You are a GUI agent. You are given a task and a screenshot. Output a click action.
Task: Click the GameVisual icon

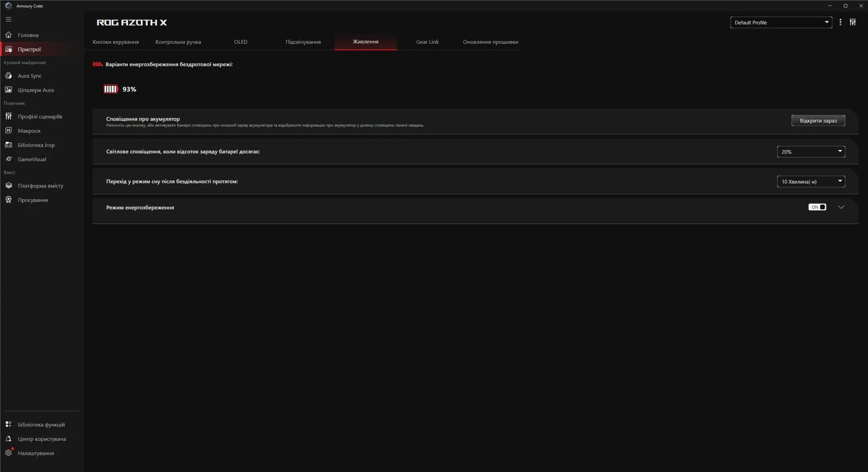click(9, 159)
